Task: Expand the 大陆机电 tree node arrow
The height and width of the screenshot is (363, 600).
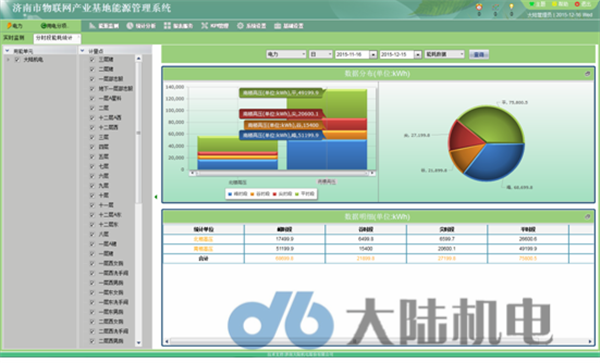Action: (x=8, y=60)
